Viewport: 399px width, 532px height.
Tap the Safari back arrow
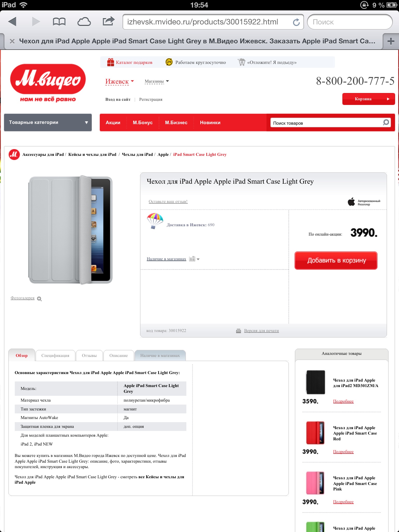tap(12, 22)
